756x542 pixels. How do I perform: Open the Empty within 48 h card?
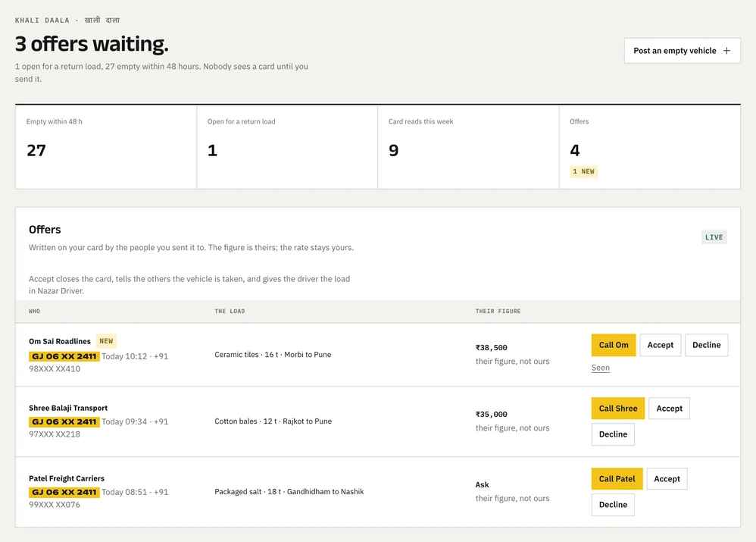tap(106, 147)
